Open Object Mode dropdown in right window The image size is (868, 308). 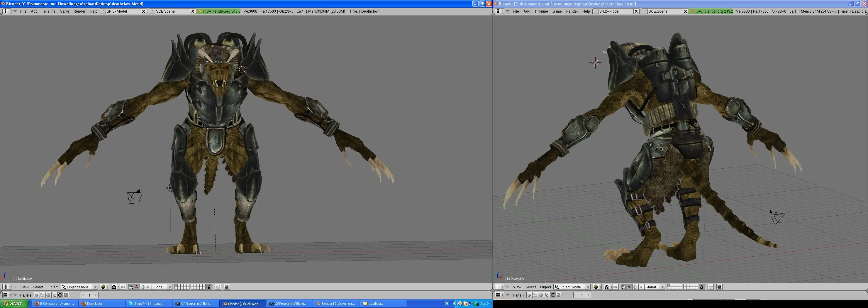[572, 287]
